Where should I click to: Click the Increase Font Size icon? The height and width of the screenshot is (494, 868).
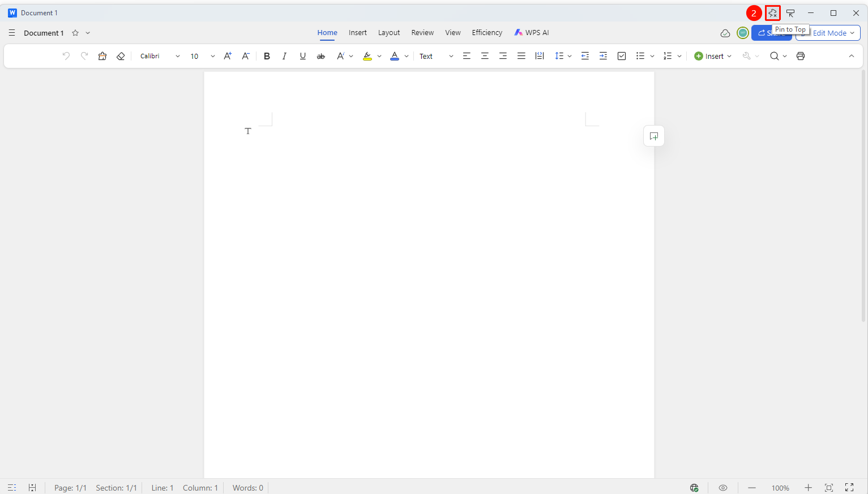(x=228, y=56)
